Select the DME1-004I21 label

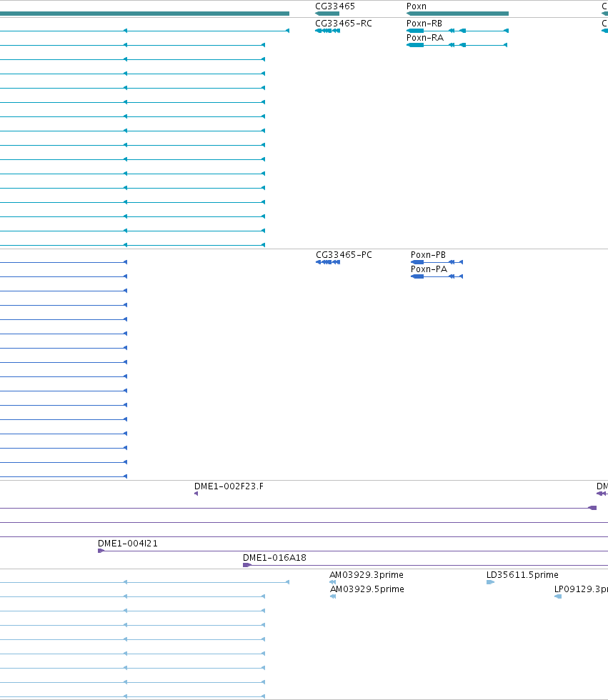click(x=128, y=544)
